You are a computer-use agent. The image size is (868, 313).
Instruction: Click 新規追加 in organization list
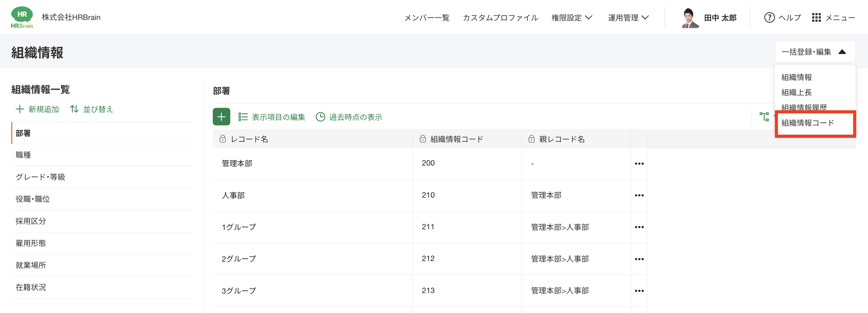click(37, 109)
